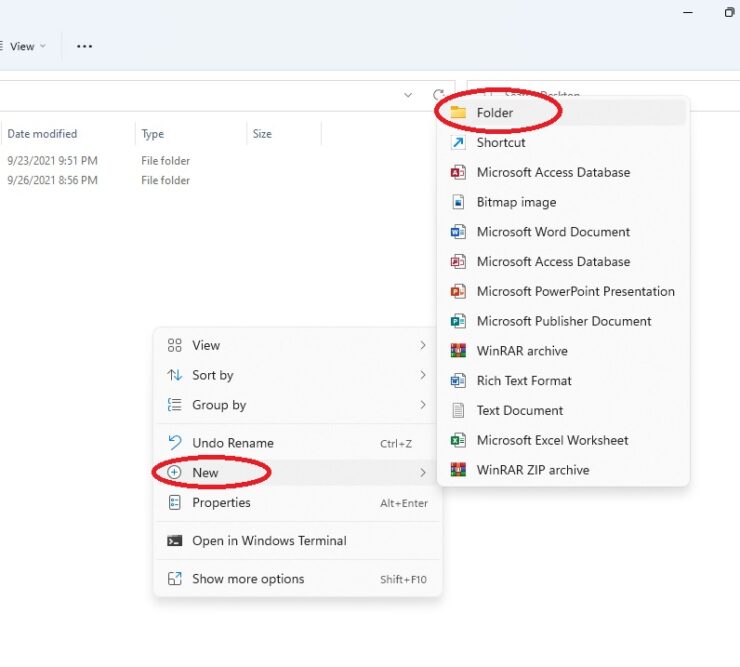Click the arrows icon beside Sort by

pyautogui.click(x=174, y=375)
